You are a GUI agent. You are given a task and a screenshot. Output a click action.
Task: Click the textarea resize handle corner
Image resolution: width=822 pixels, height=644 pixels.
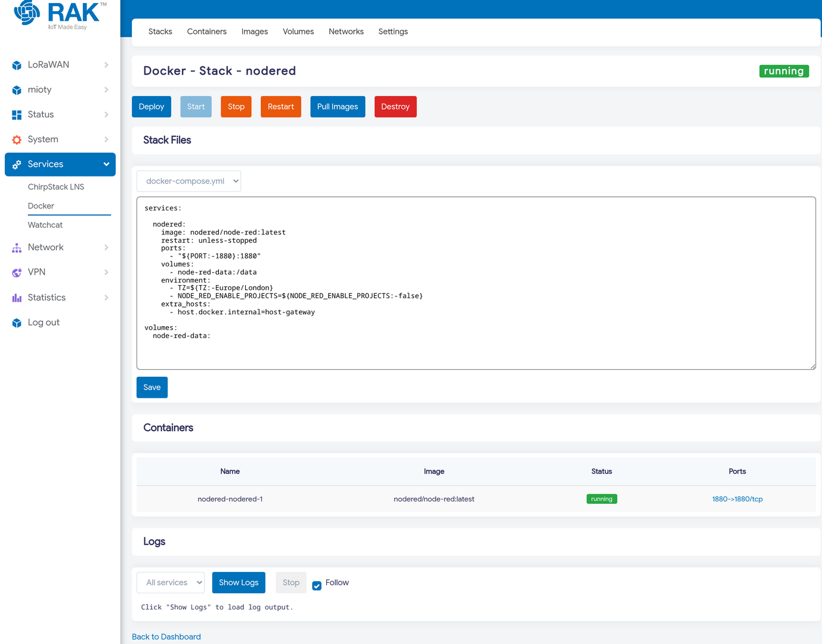click(812, 366)
